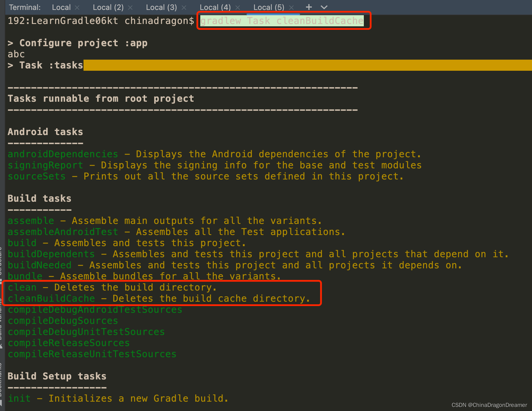Click the command 'gradlew Task cleanBuildCache'
Screen dimensions: 532x411
pyautogui.click(x=282, y=21)
